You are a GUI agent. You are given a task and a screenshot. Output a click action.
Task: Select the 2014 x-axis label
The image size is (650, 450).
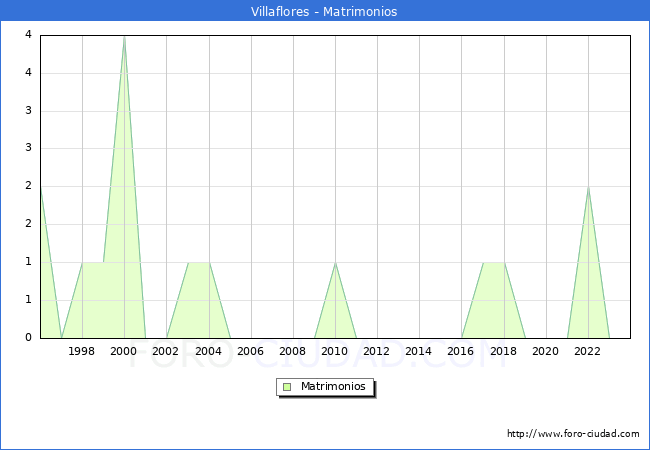[x=419, y=351]
